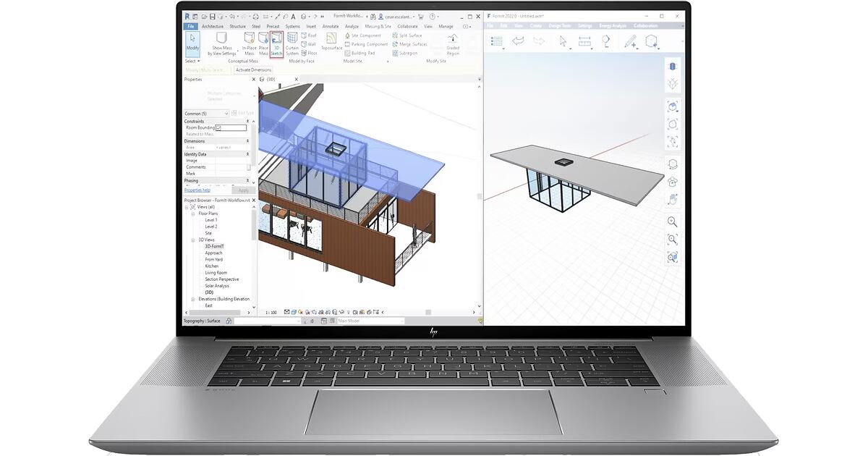The image size is (868, 456).
Task: Open the Select panel dropdown
Action: pos(192,62)
